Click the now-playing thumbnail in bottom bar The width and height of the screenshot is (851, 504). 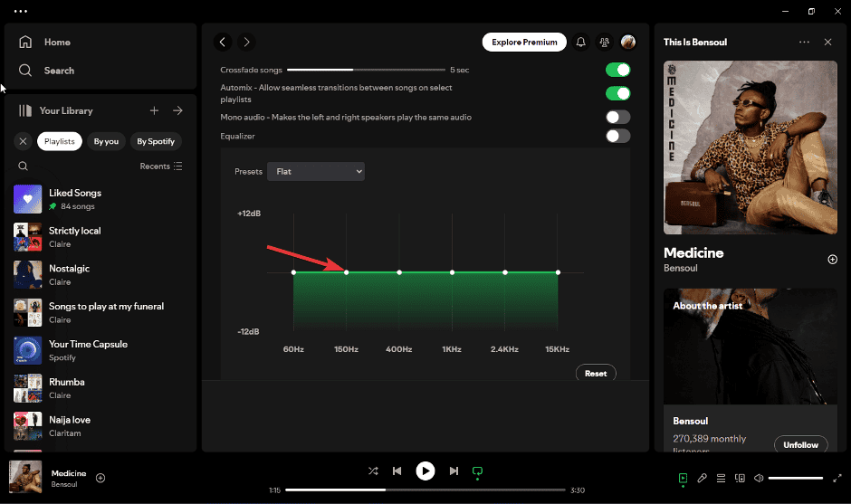[x=25, y=477]
